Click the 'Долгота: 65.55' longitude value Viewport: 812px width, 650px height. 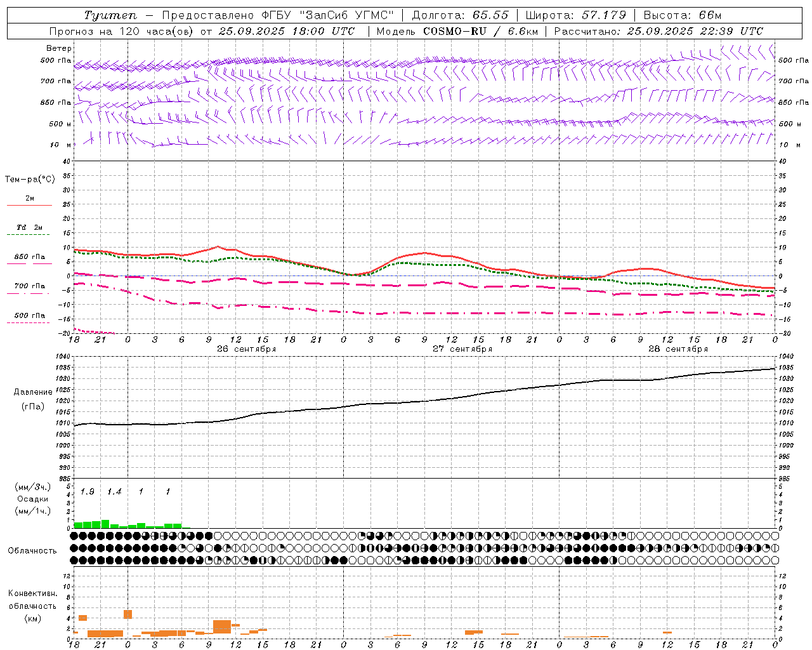461,15
